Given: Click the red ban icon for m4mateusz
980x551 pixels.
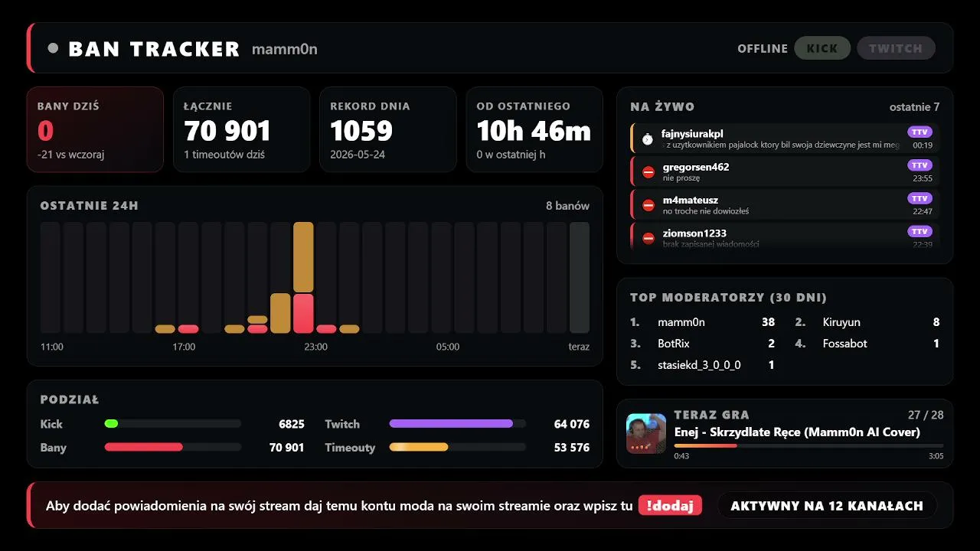Looking at the screenshot, I should [x=648, y=205].
